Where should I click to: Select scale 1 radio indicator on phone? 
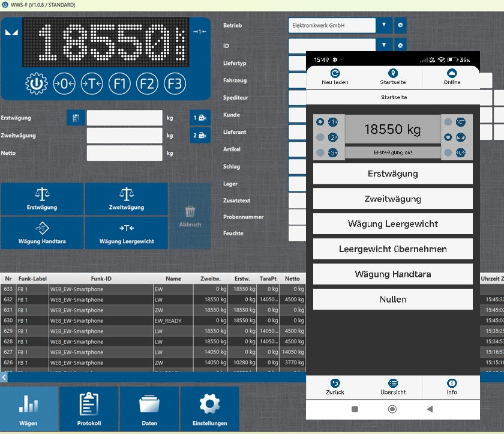[x=321, y=122]
